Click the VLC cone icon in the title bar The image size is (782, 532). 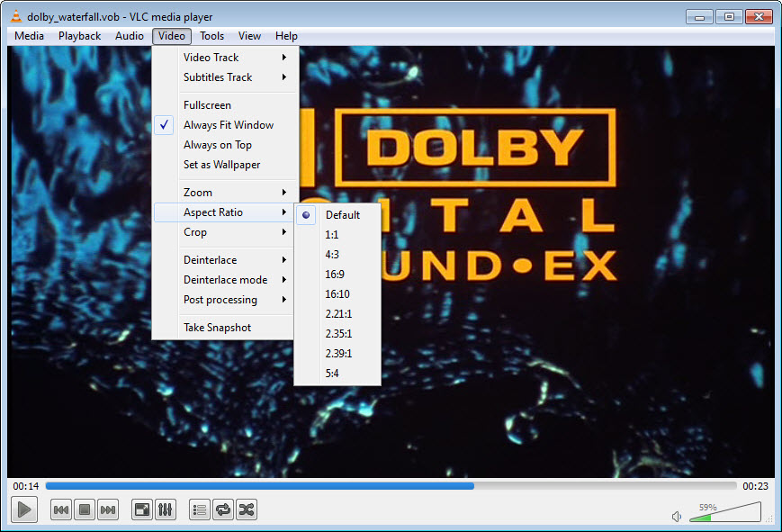click(16, 16)
